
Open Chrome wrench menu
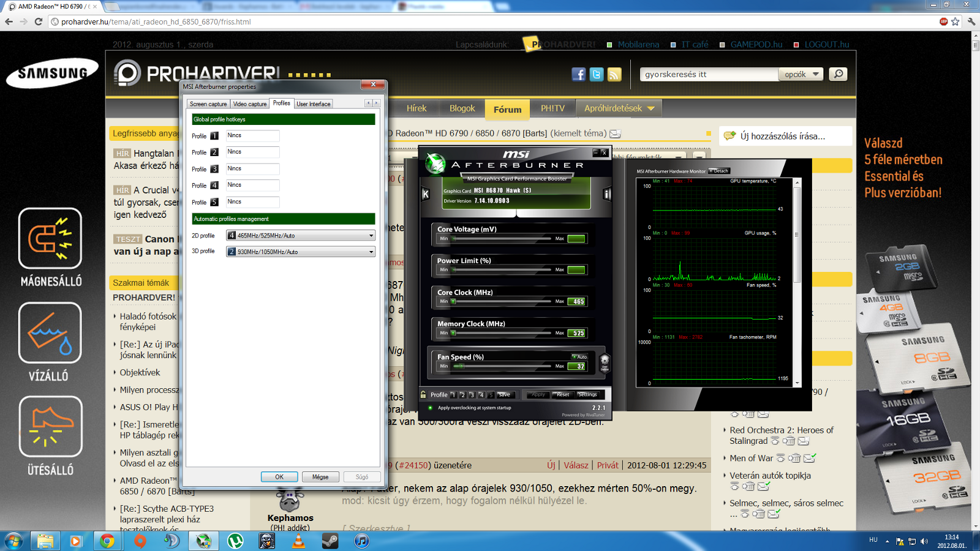coord(971,21)
